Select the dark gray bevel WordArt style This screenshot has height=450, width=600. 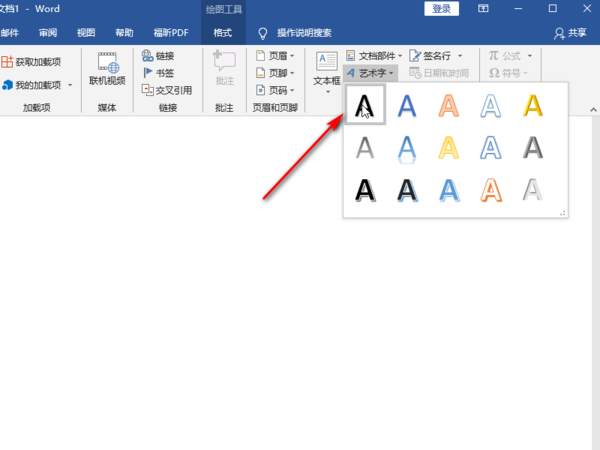(533, 148)
